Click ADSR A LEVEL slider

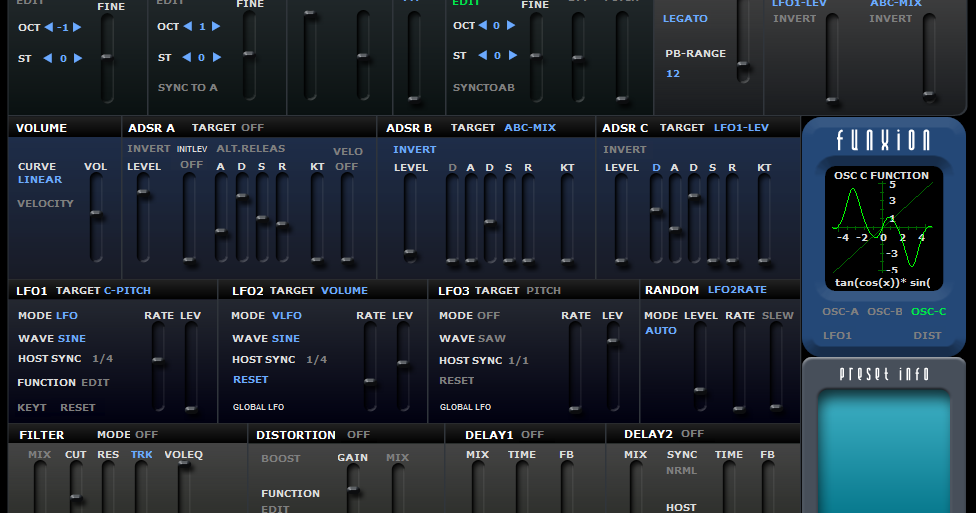(x=143, y=217)
